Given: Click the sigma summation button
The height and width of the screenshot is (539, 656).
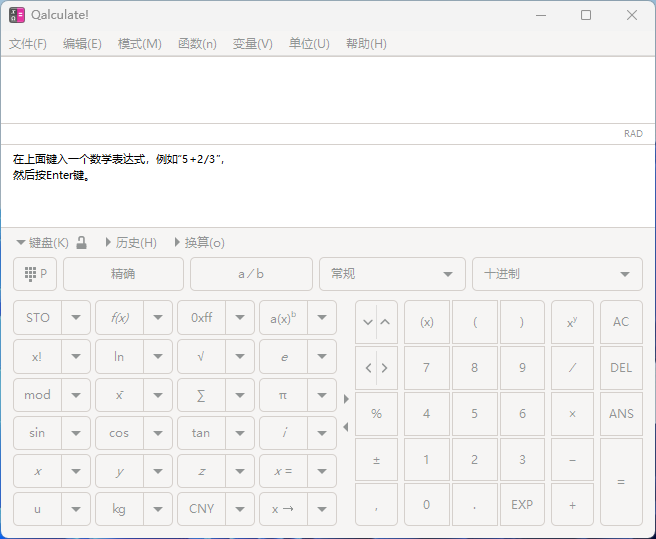Looking at the screenshot, I should pyautogui.click(x=201, y=395).
